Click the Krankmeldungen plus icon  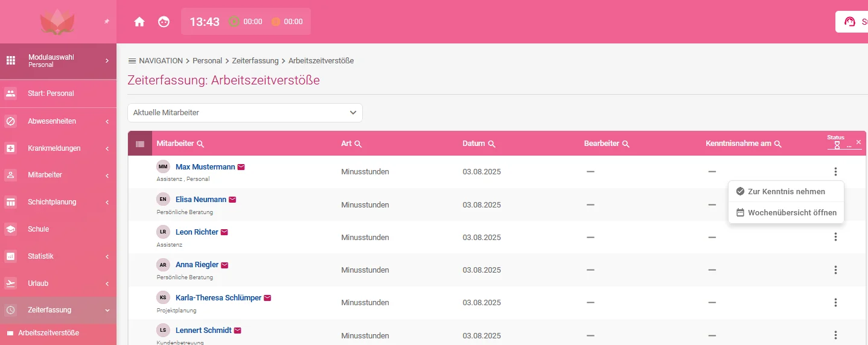tap(10, 148)
